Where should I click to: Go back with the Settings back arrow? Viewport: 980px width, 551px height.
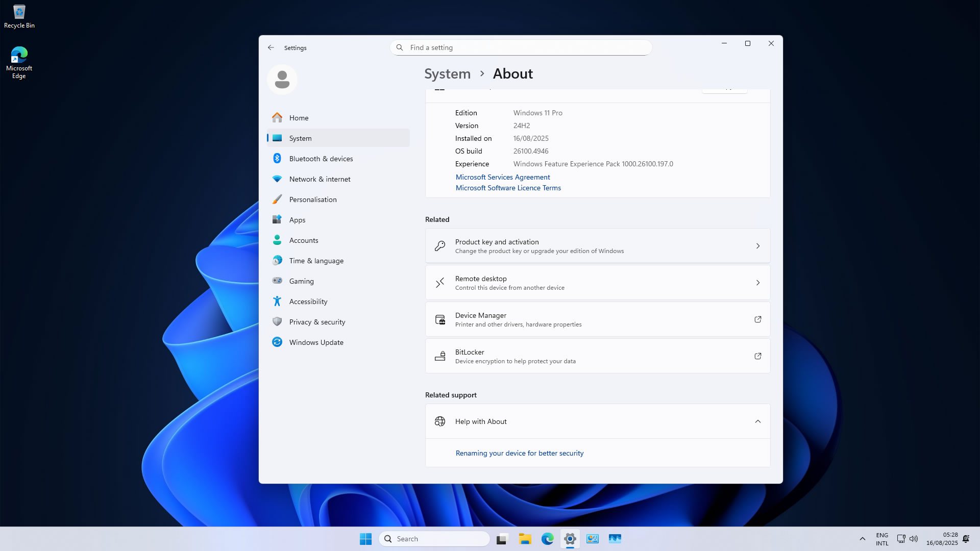click(271, 47)
